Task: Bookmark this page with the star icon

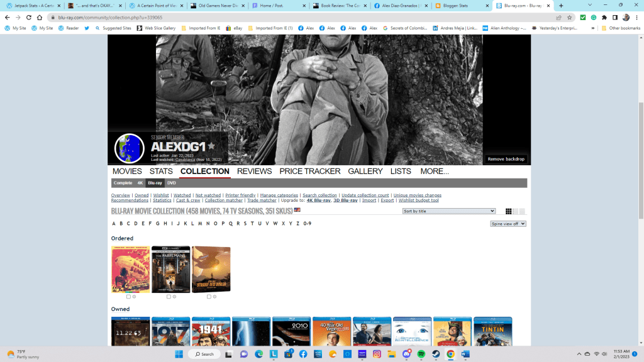Action: coord(570,18)
